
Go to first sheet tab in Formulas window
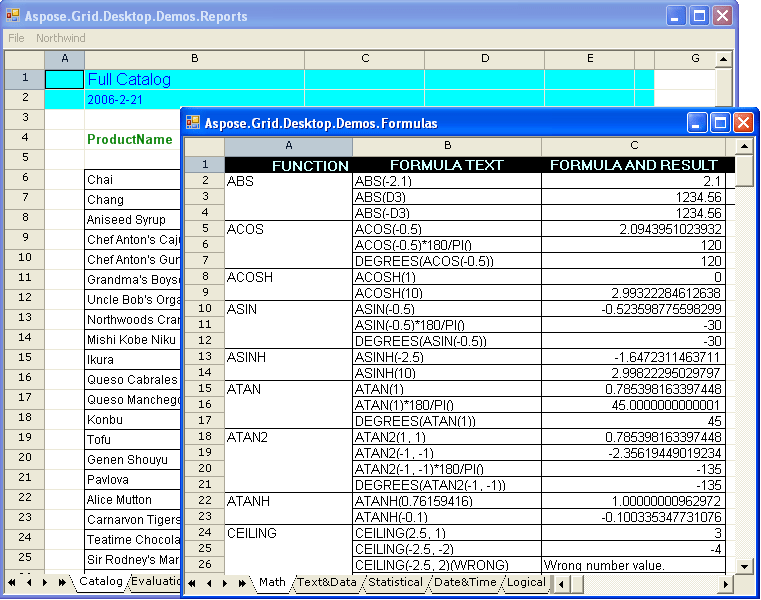coord(192,583)
